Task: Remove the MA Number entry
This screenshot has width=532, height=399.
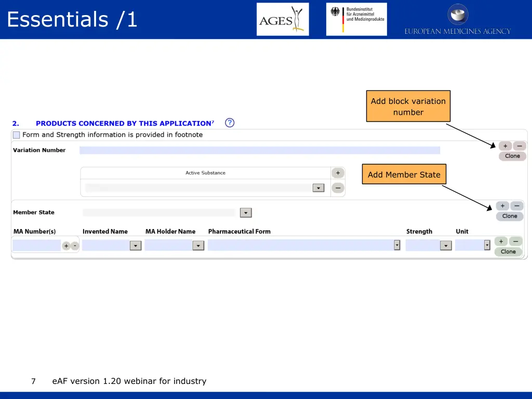Action: coord(75,246)
